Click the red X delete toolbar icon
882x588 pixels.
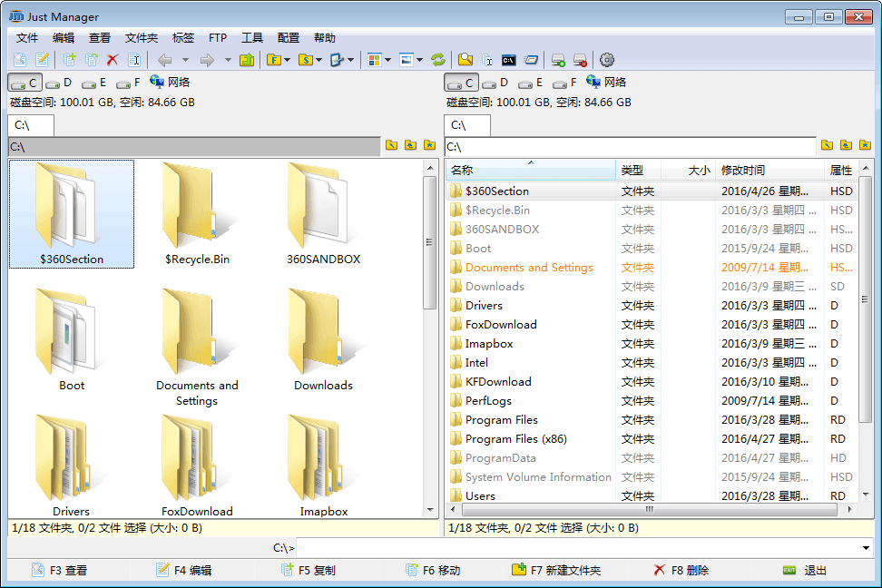pos(113,60)
